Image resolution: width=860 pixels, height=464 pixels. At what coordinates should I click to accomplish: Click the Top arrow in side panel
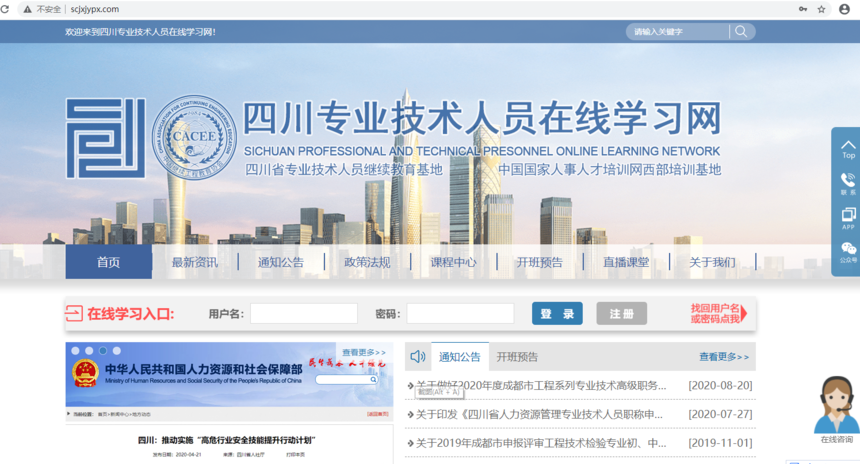[848, 149]
